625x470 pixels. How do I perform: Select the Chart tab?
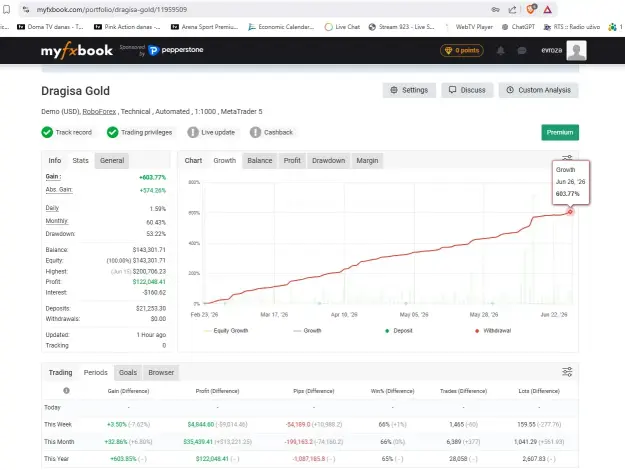coord(193,161)
